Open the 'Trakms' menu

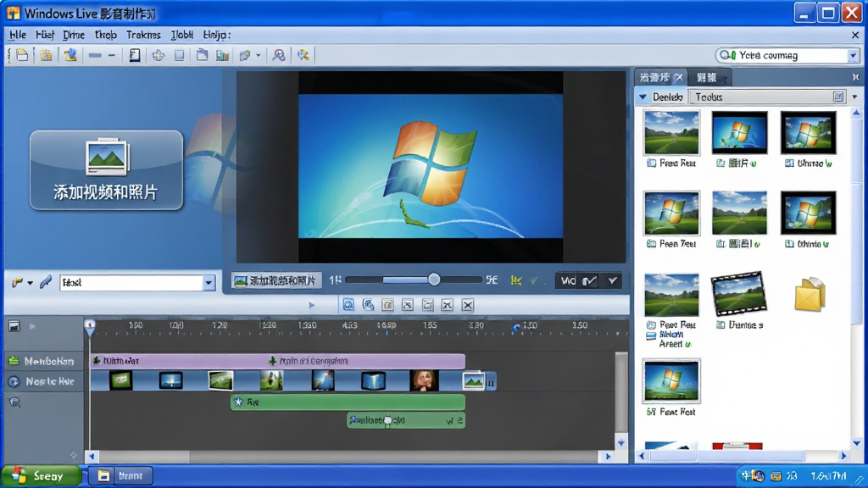tap(143, 35)
